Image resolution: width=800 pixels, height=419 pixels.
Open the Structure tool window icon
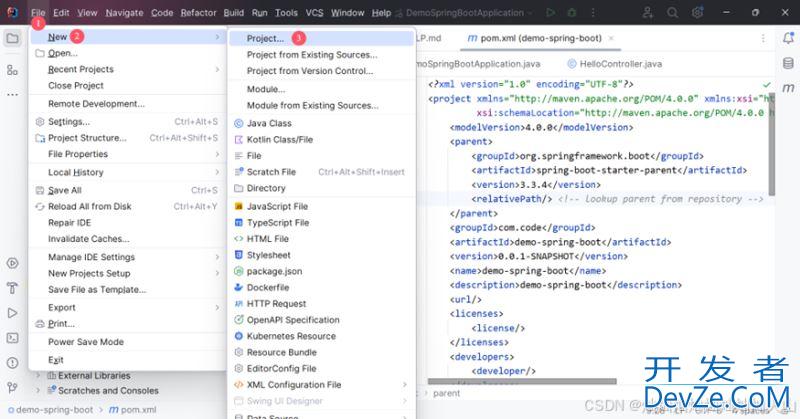pyautogui.click(x=12, y=70)
